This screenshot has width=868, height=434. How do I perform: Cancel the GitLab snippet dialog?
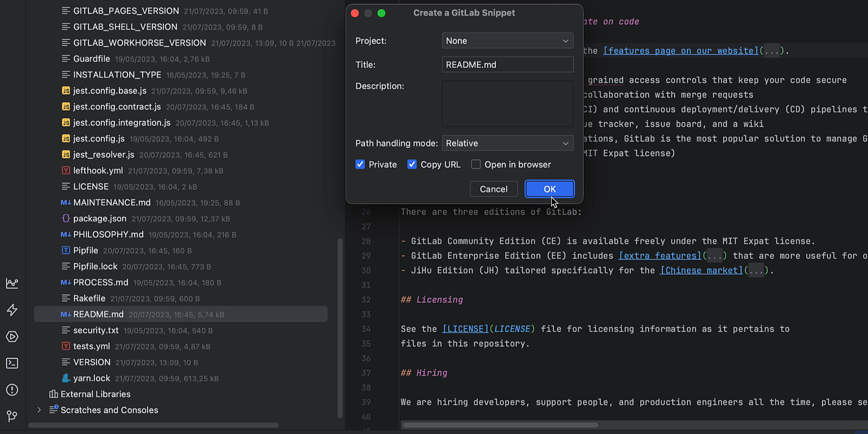[x=493, y=189]
